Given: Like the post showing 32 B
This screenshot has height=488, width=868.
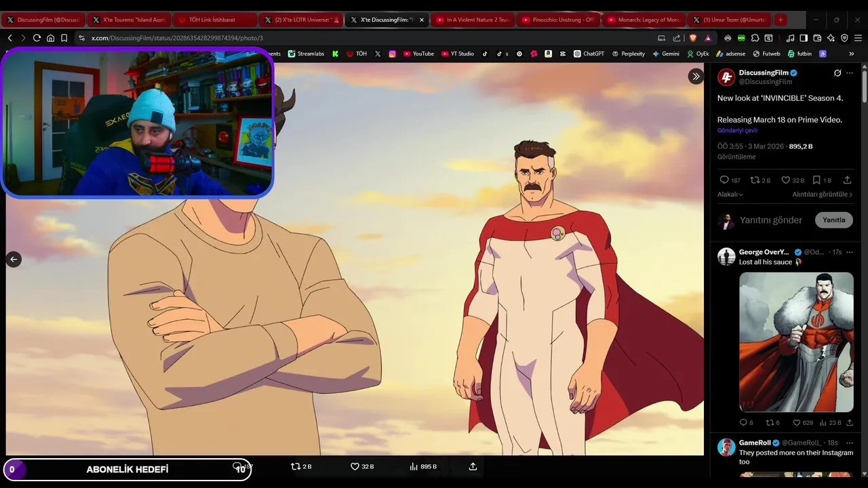Looking at the screenshot, I should pyautogui.click(x=793, y=180).
